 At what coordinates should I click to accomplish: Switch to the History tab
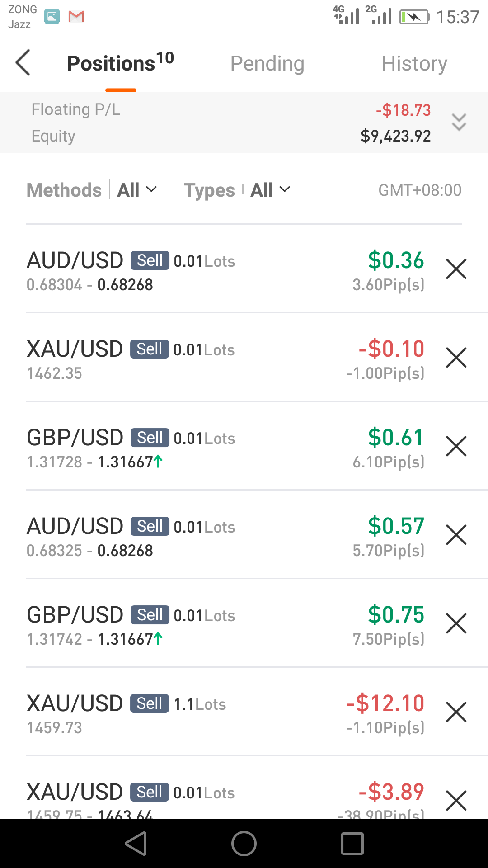click(x=414, y=63)
